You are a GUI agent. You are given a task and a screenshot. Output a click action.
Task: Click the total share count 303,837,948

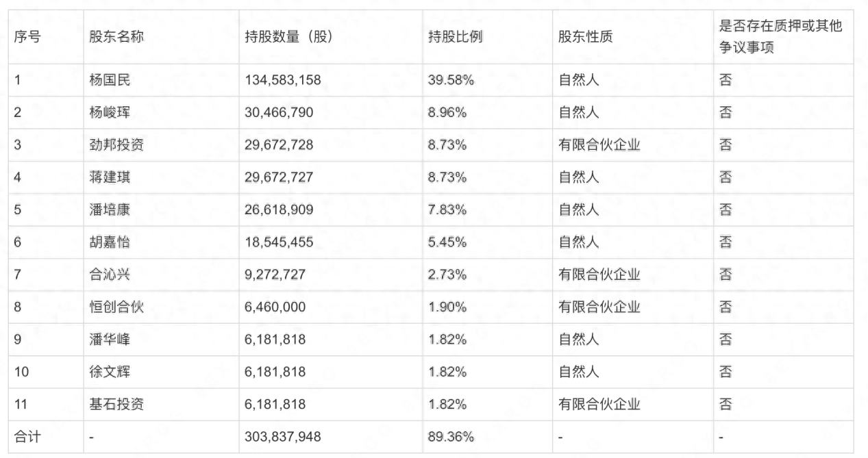[x=282, y=437]
